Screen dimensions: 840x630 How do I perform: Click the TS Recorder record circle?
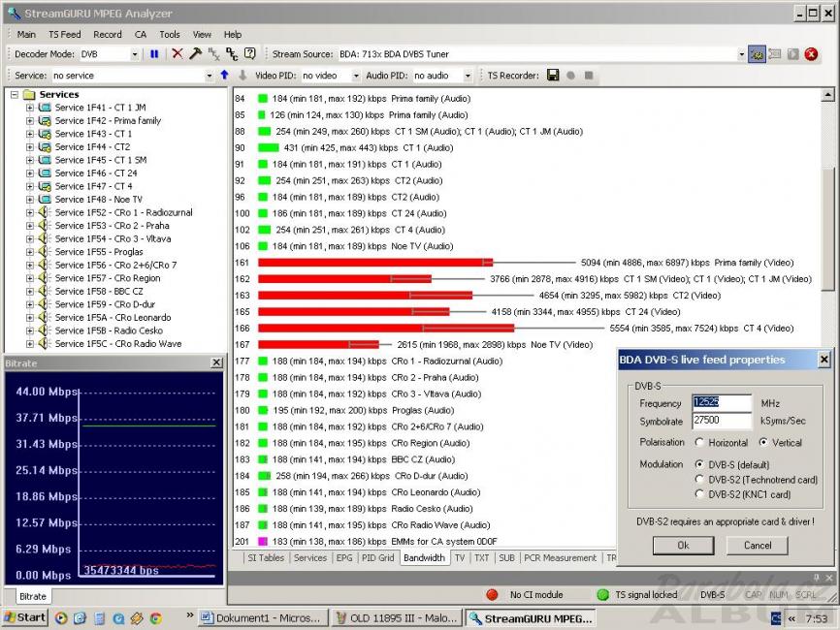pyautogui.click(x=571, y=76)
